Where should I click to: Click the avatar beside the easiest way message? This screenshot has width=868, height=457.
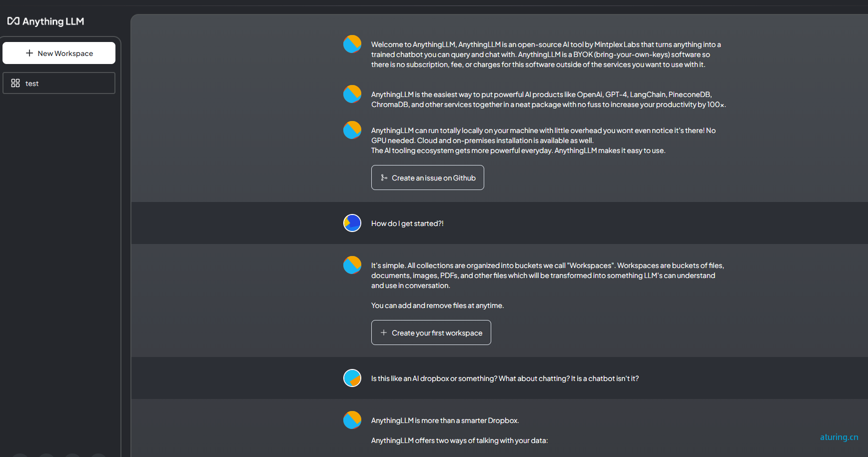point(352,94)
